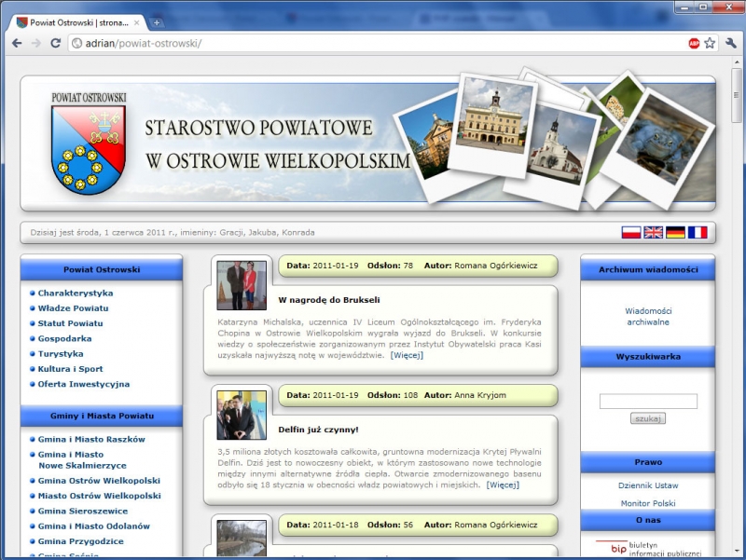Open the Oferta Inwestycyjna link
Image resolution: width=746 pixels, height=560 pixels.
pos(84,384)
